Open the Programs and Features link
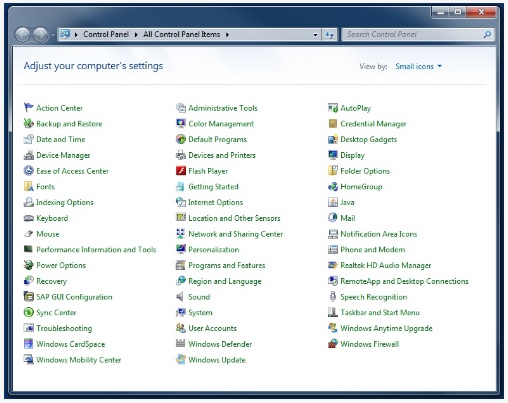This screenshot has height=403, width=508. point(227,265)
